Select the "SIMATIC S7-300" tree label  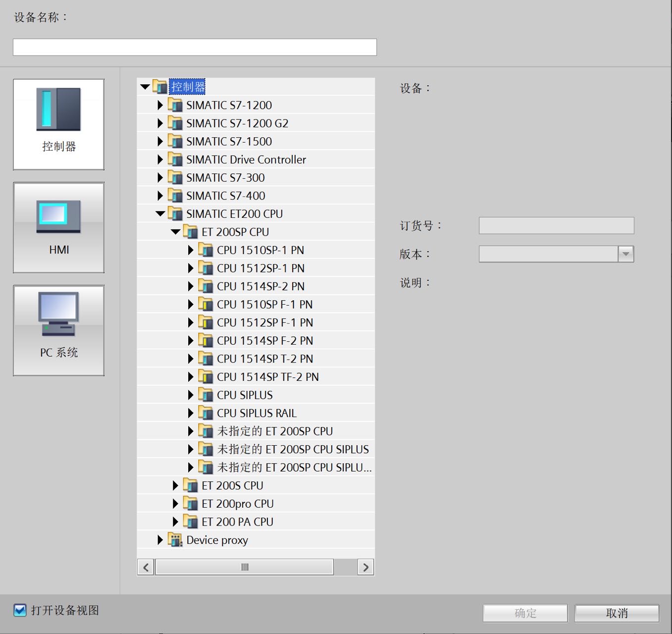point(225,177)
